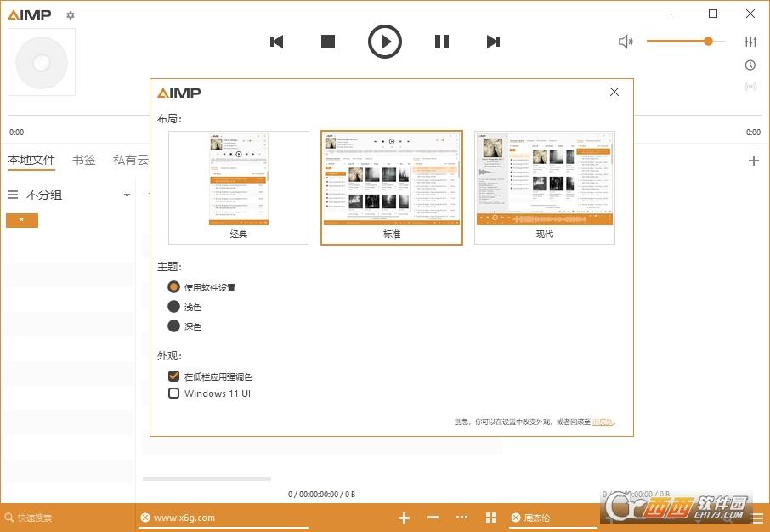Open the equalizer sound effects icon

click(x=750, y=42)
